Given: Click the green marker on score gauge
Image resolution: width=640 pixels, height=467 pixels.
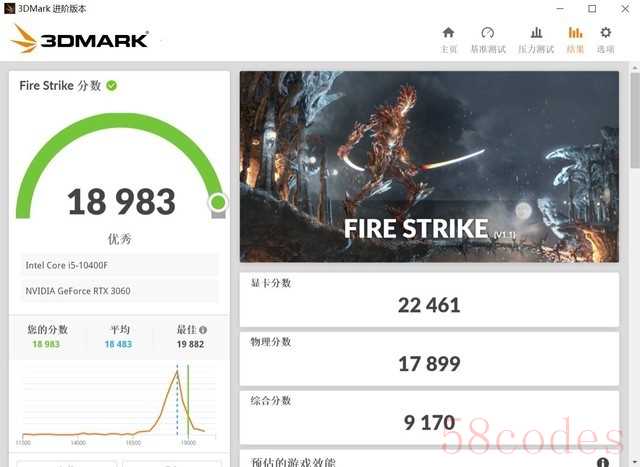Looking at the screenshot, I should (x=218, y=202).
